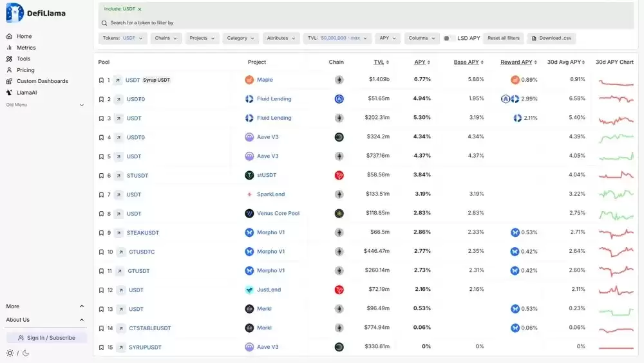The width and height of the screenshot is (644, 363).
Task: Open the Chains dropdown
Action: point(166,38)
